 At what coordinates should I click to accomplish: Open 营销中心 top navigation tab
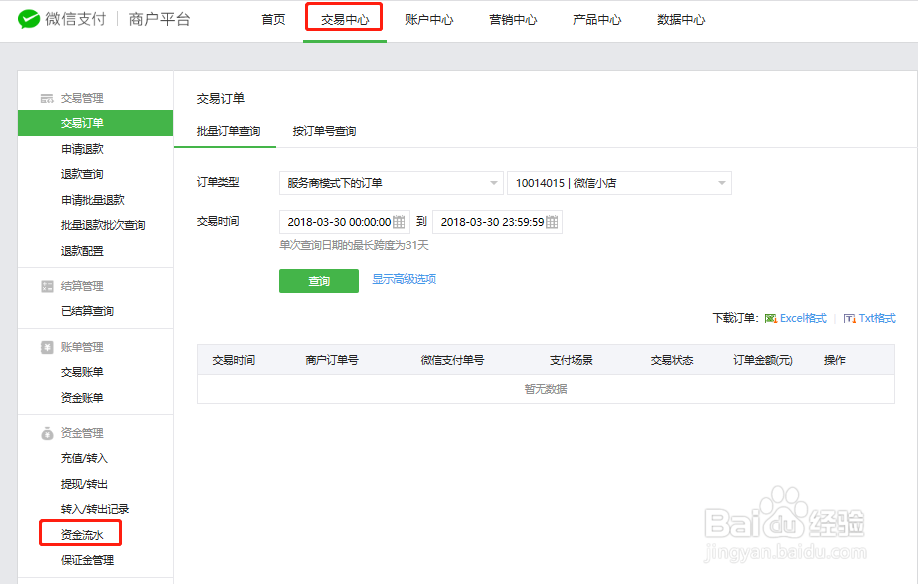tap(513, 20)
